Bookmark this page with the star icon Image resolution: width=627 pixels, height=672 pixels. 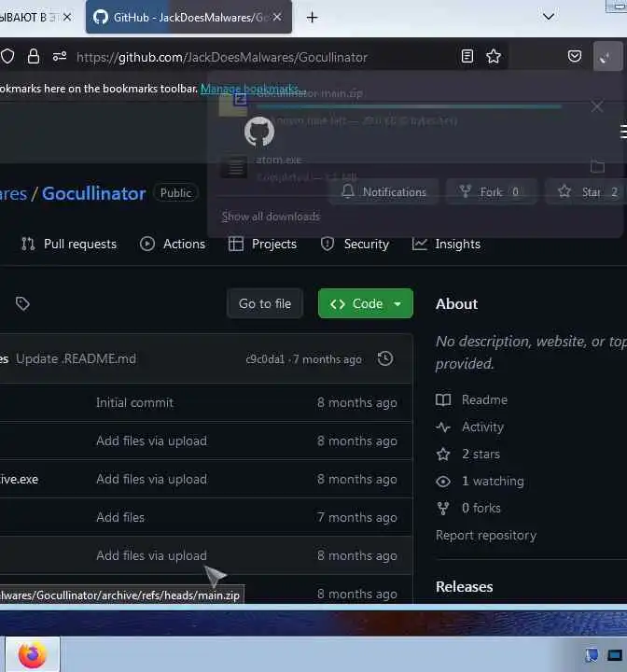click(494, 56)
